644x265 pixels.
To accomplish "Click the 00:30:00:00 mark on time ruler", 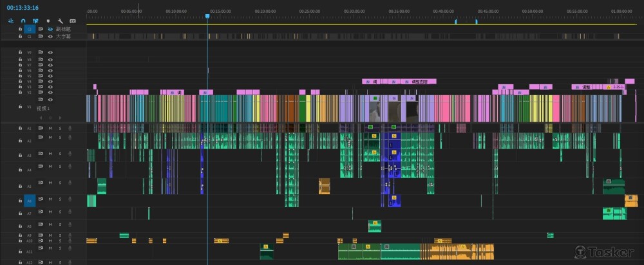I will 354,11.
